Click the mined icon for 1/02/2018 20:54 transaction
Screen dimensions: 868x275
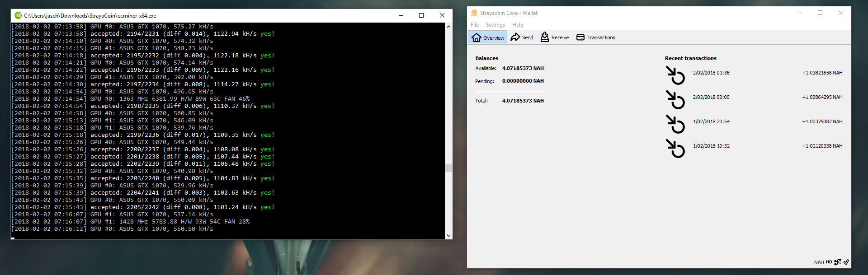[x=675, y=124]
